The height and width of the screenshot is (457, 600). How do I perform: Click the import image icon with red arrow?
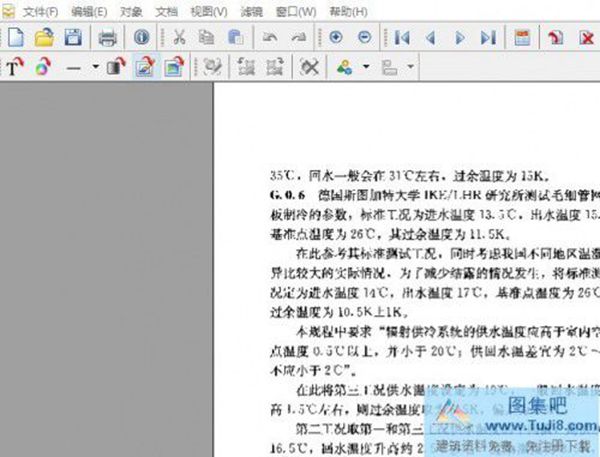click(x=174, y=67)
